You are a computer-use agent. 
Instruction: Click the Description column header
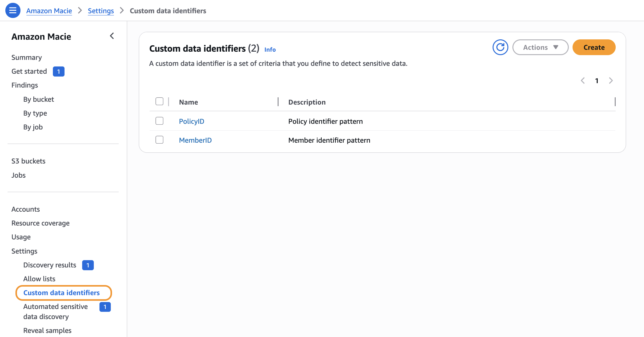[x=307, y=102]
